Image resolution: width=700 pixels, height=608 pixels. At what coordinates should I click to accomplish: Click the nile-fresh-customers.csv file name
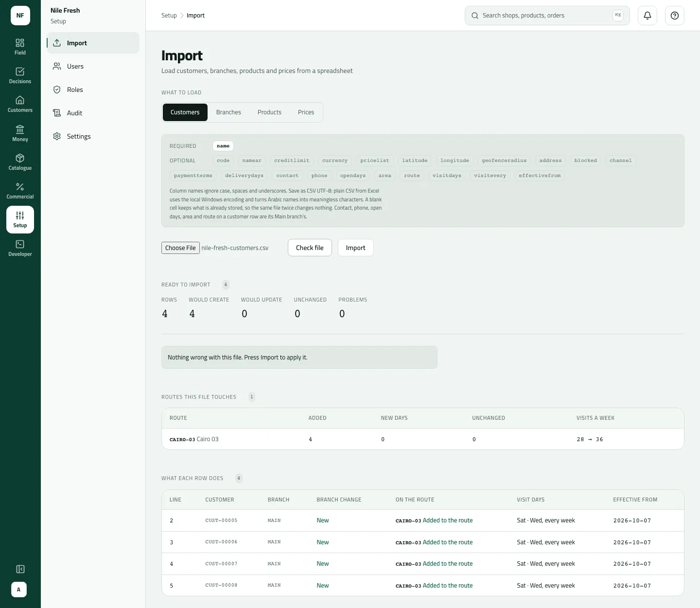point(235,248)
